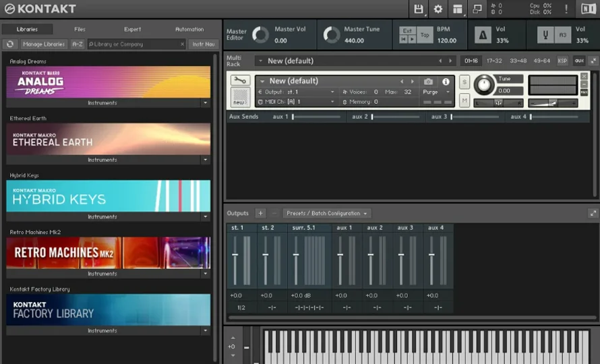Expand the Analog Dreams Instruments dropdown arrow

click(205, 103)
